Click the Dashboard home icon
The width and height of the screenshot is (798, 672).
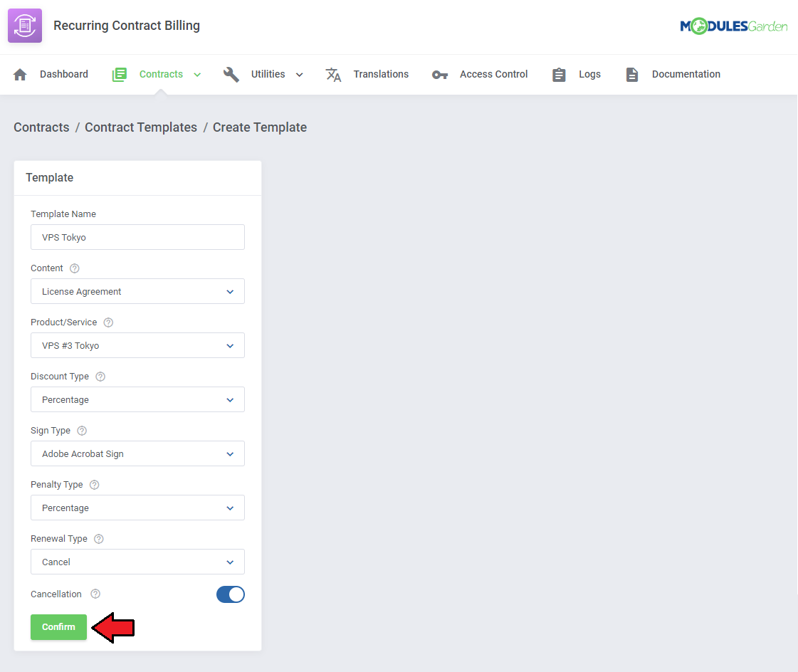(20, 74)
